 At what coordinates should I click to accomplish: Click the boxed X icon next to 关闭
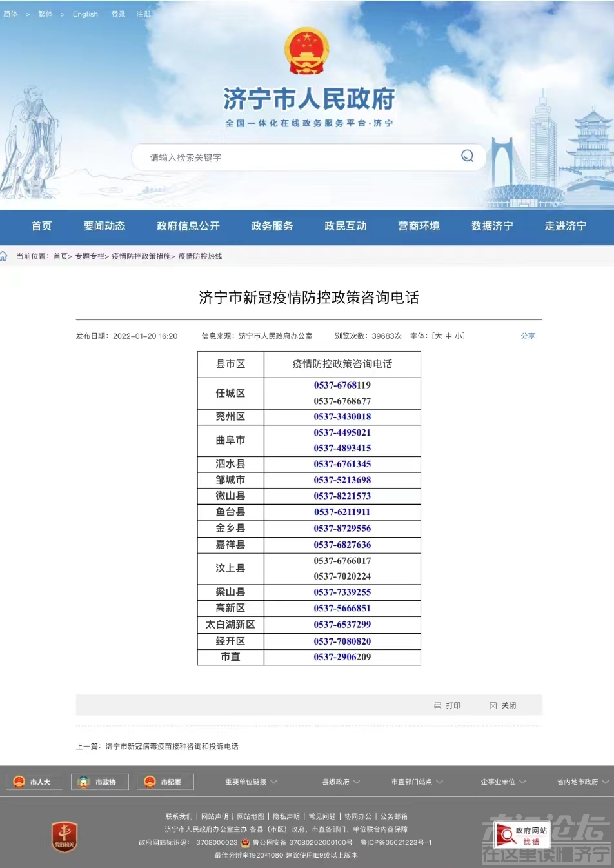(x=493, y=705)
